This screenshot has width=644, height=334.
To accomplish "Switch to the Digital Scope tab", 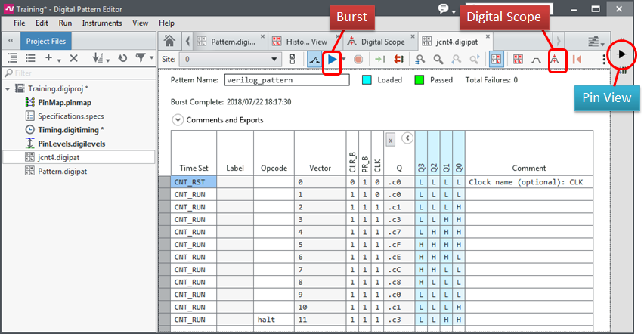I will pos(379,42).
